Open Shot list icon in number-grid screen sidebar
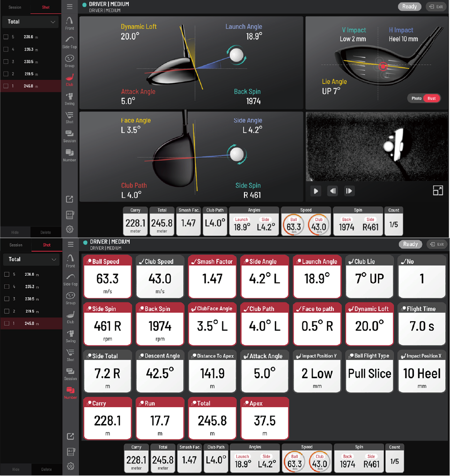The image size is (450, 476). (x=70, y=355)
